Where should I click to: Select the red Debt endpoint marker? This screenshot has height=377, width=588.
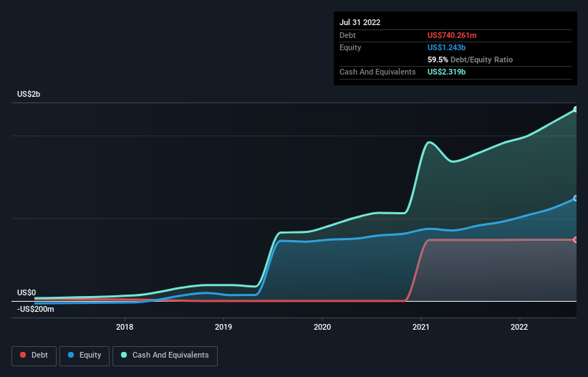576,239
